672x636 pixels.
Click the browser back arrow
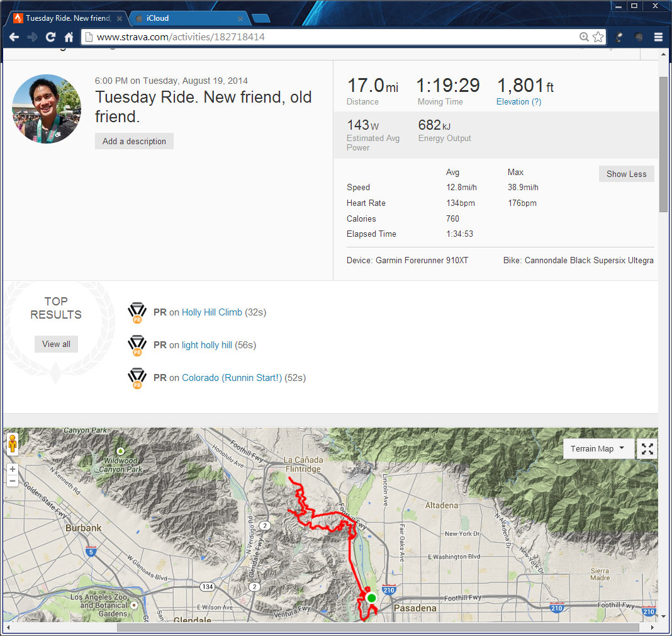(14, 37)
